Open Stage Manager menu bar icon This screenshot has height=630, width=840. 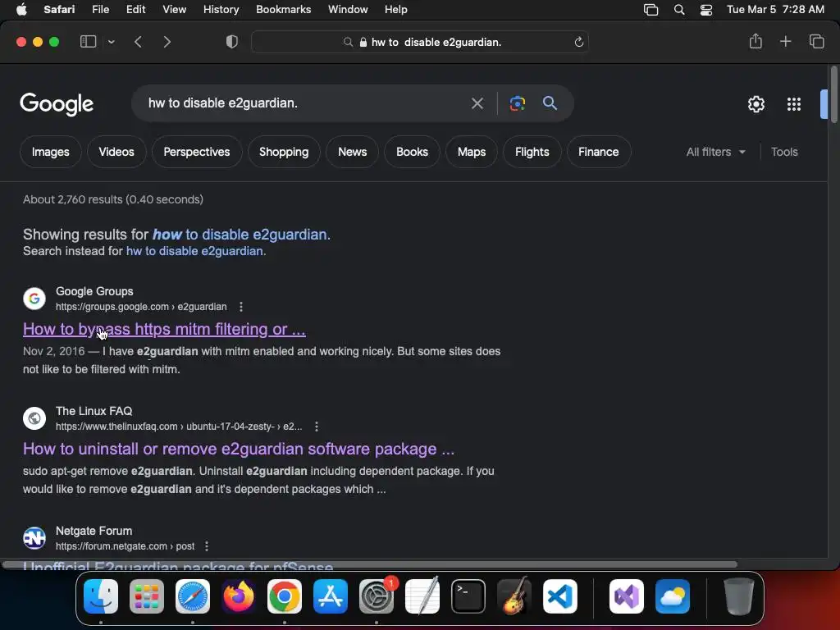pyautogui.click(x=651, y=10)
